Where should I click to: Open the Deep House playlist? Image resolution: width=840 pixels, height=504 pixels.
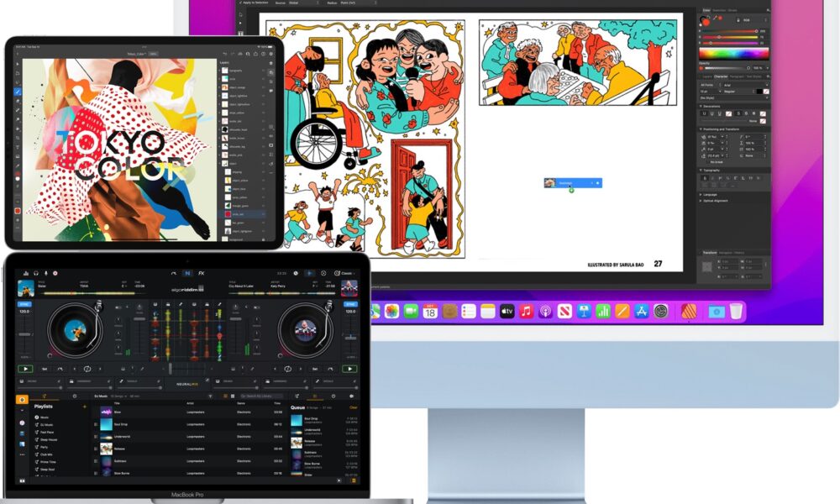point(49,439)
